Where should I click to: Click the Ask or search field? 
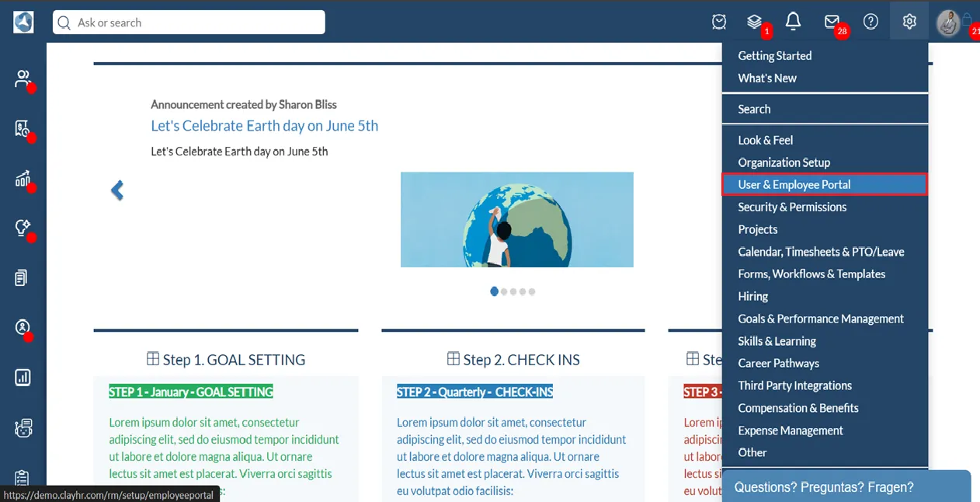189,23
